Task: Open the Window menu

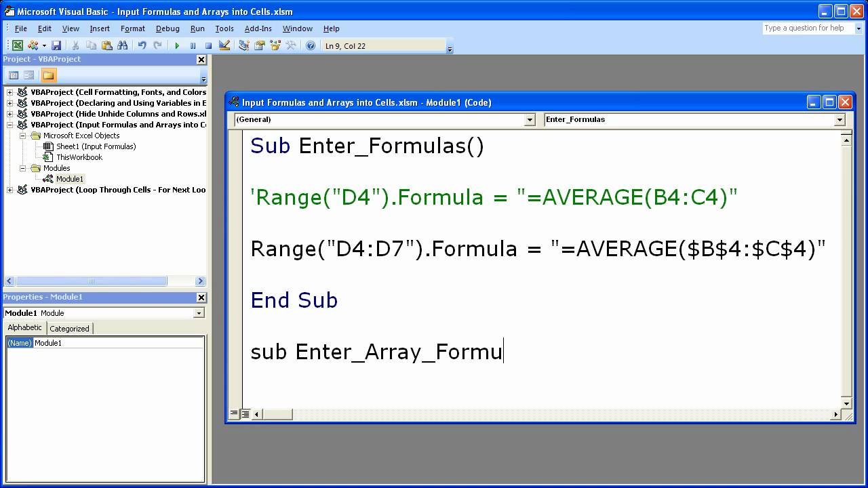Action: [x=298, y=28]
